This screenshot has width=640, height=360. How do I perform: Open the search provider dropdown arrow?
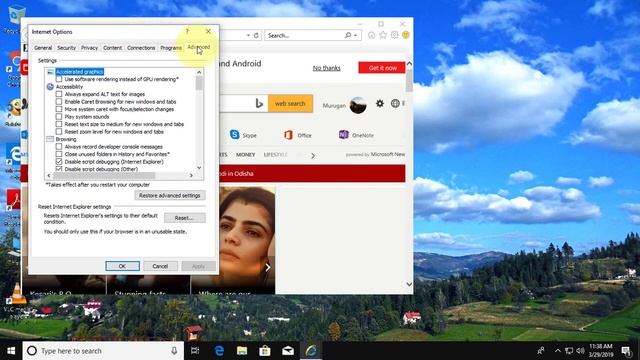tap(356, 36)
